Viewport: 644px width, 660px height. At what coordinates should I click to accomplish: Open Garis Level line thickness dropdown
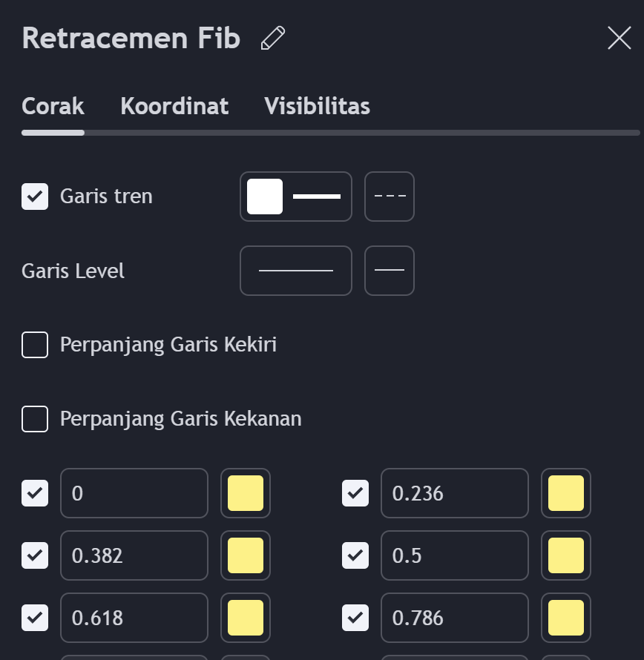coord(295,271)
